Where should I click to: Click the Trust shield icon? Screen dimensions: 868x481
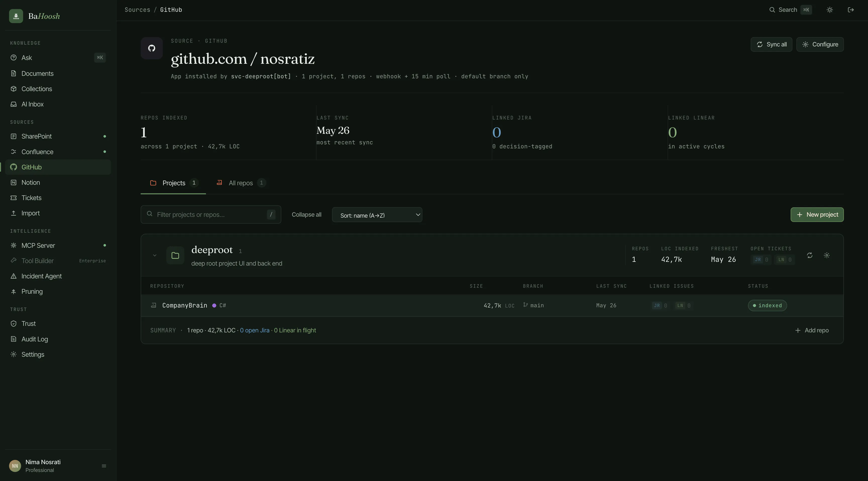tap(14, 324)
